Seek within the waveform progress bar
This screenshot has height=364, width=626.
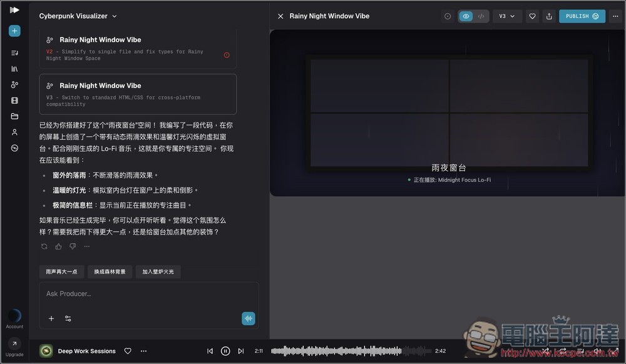[351, 351]
